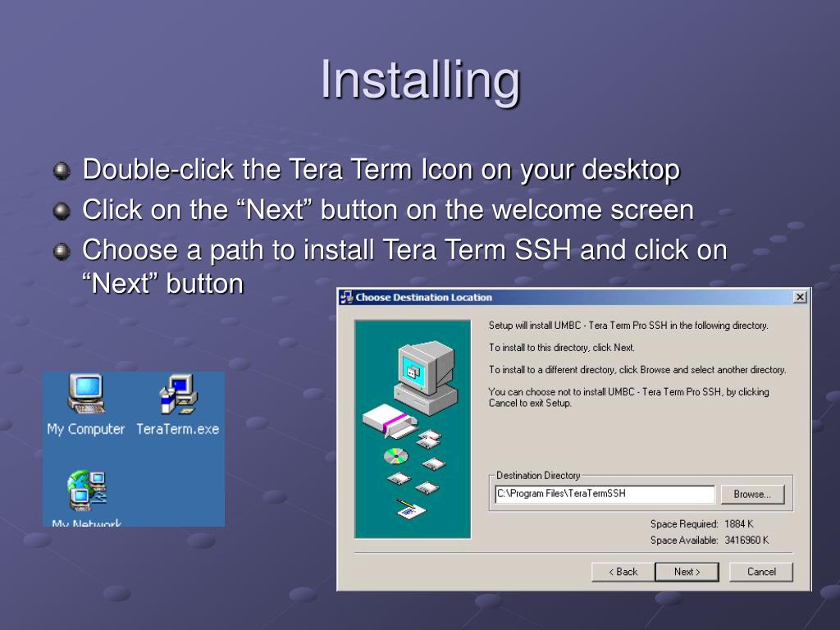The width and height of the screenshot is (840, 630).
Task: Click the 'Space Available: 3416960 K' text
Action: (x=710, y=540)
